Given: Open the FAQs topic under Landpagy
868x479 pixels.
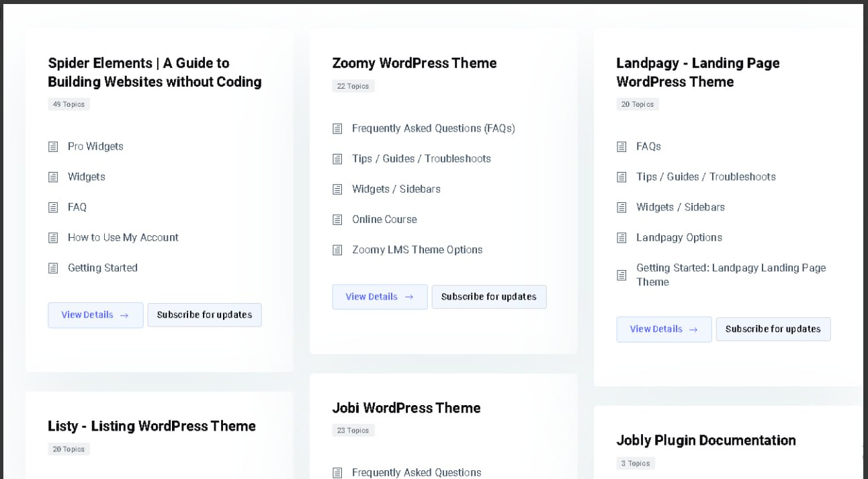Looking at the screenshot, I should tap(648, 146).
